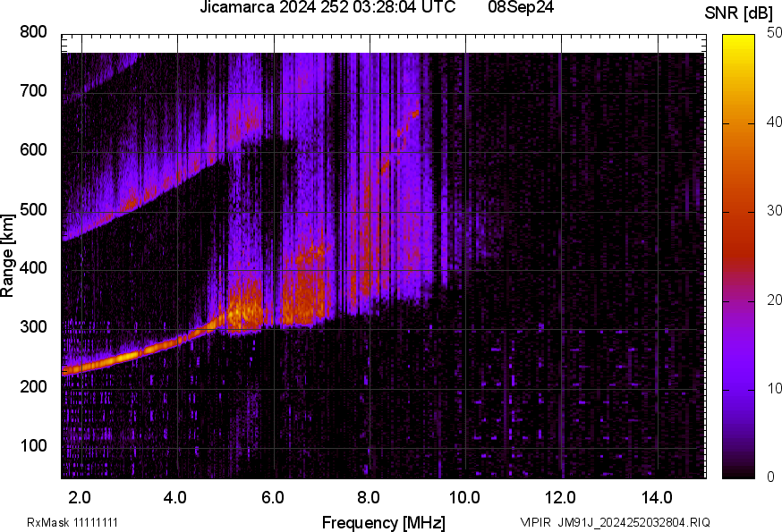The width and height of the screenshot is (782, 532).
Task: Click the colorbar tick label 40
Action: (773, 123)
